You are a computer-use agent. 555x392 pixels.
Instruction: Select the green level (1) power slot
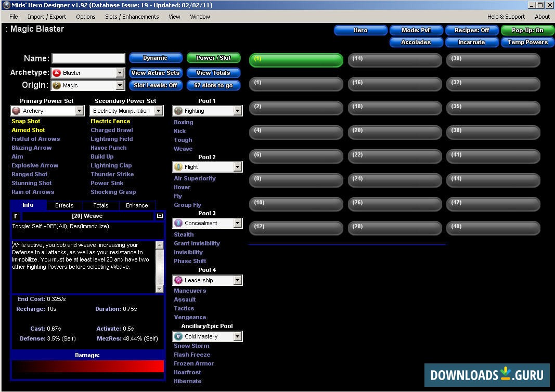tap(296, 60)
